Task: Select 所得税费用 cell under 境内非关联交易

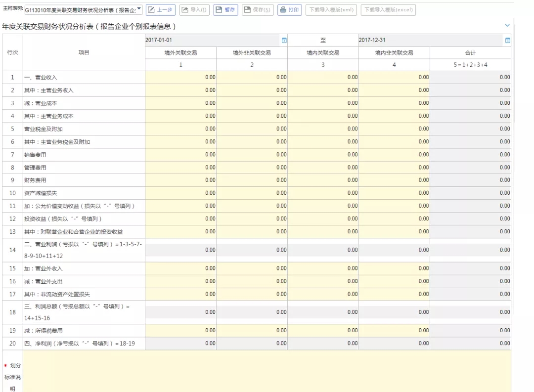Action: point(394,331)
